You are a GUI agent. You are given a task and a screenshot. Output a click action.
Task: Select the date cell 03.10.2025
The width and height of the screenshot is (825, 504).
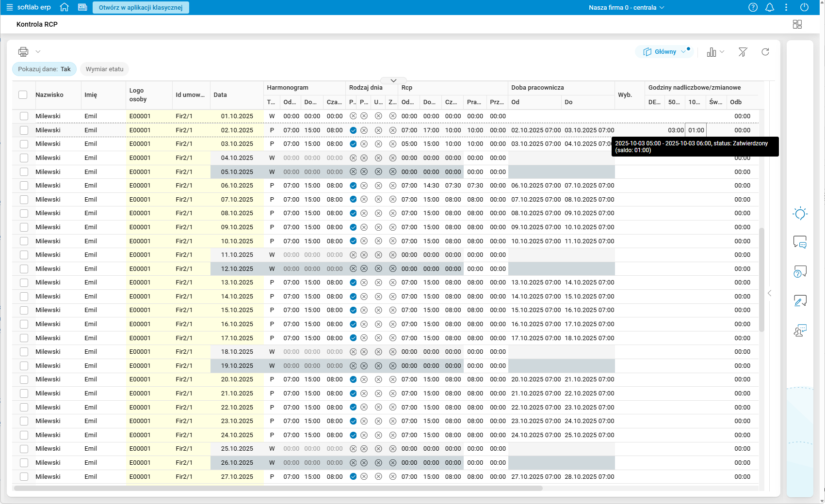pos(237,144)
